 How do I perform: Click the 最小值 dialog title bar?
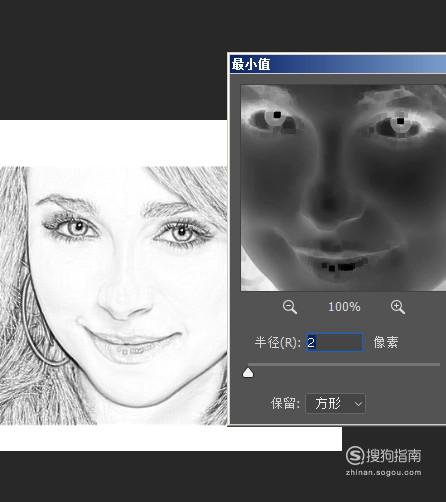tap(338, 64)
